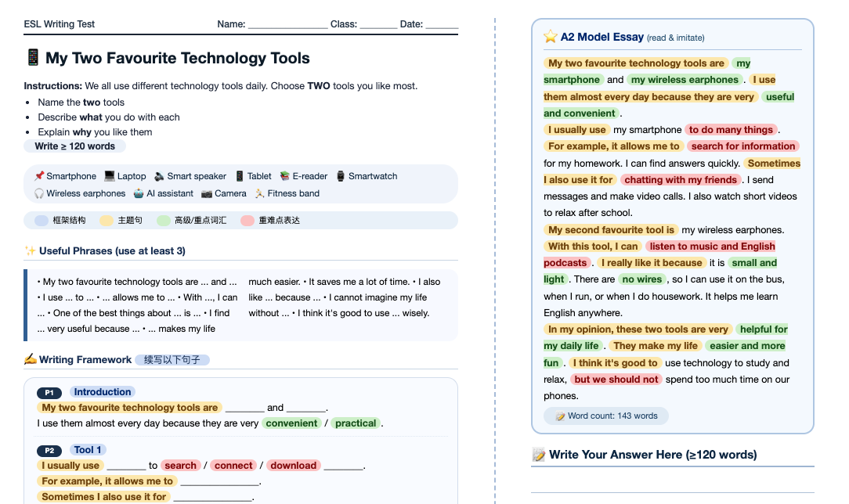Viewport: 849px width, 504px height.
Task: Click the P1 paragraph badge
Action: [x=49, y=393]
